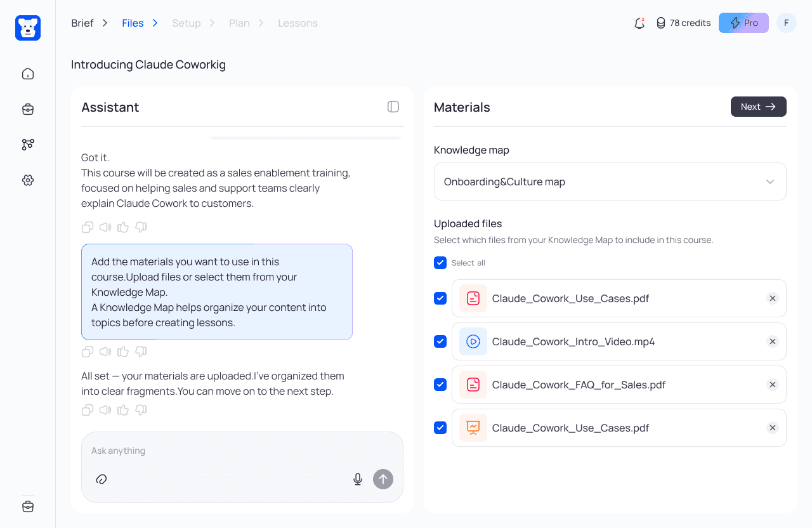Open the courses briefcase icon in the sidebar
The height and width of the screenshot is (528, 812).
tap(28, 109)
